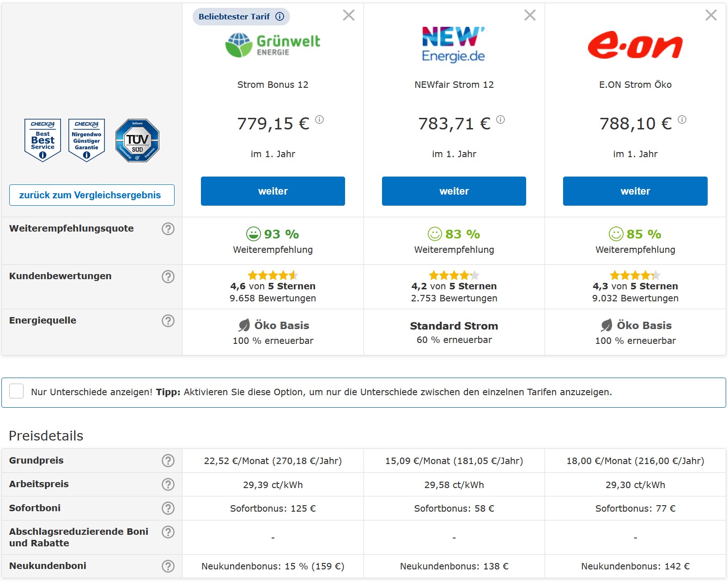Viewport: 728px width, 581px height.
Task: Click the 4,3 star rating stars
Action: (635, 275)
